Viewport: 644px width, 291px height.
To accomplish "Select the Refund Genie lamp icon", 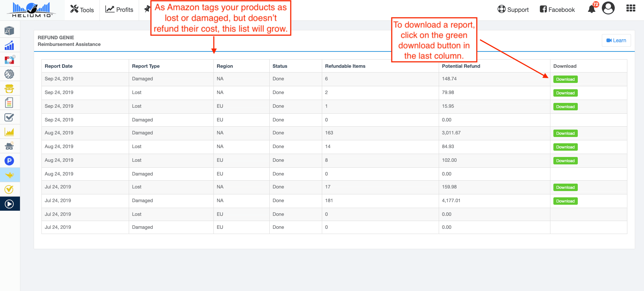I will (10, 175).
